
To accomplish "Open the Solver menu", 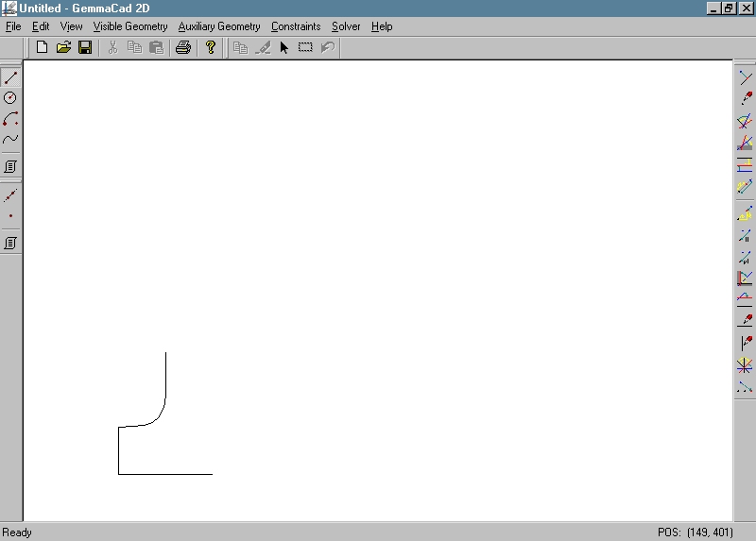I will [346, 26].
